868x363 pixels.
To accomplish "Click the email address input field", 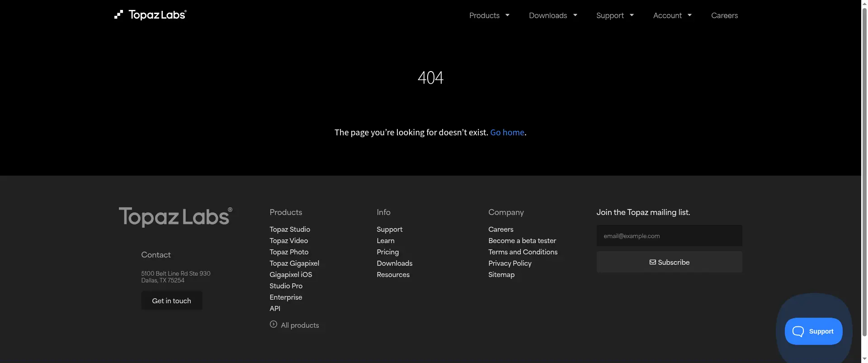I will (669, 236).
